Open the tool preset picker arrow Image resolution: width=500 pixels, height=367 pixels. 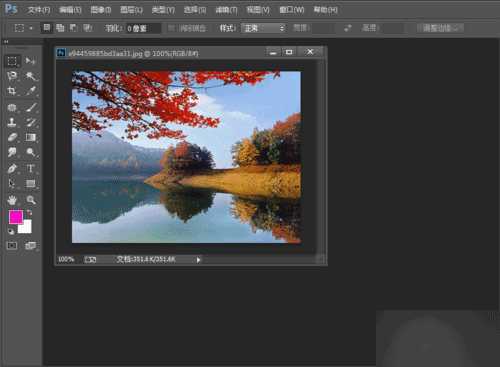pyautogui.click(x=31, y=28)
